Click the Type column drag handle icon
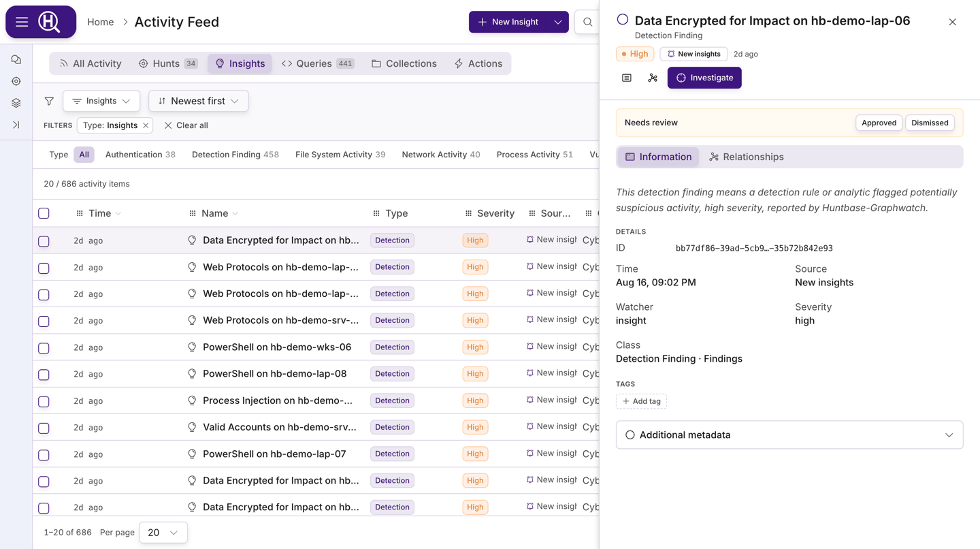 (x=376, y=213)
